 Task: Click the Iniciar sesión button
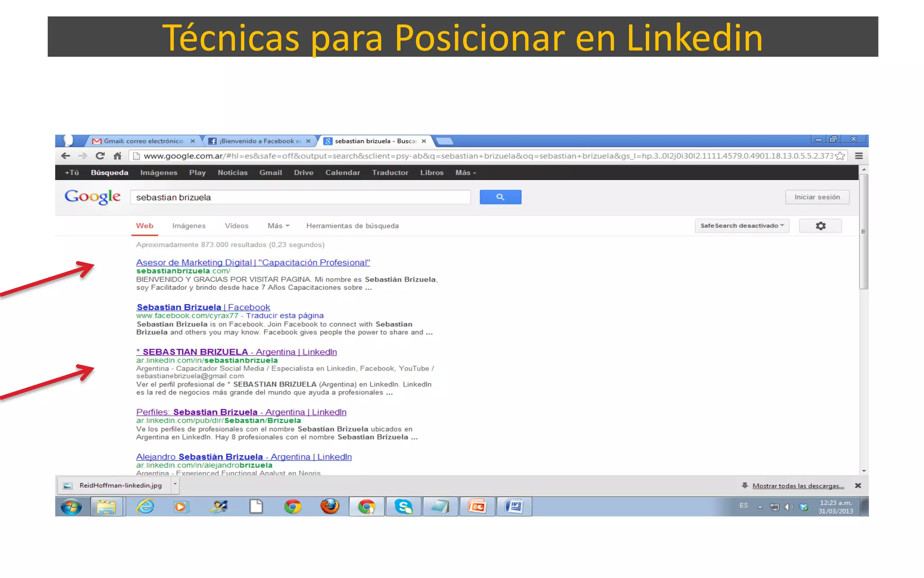pyautogui.click(x=817, y=197)
